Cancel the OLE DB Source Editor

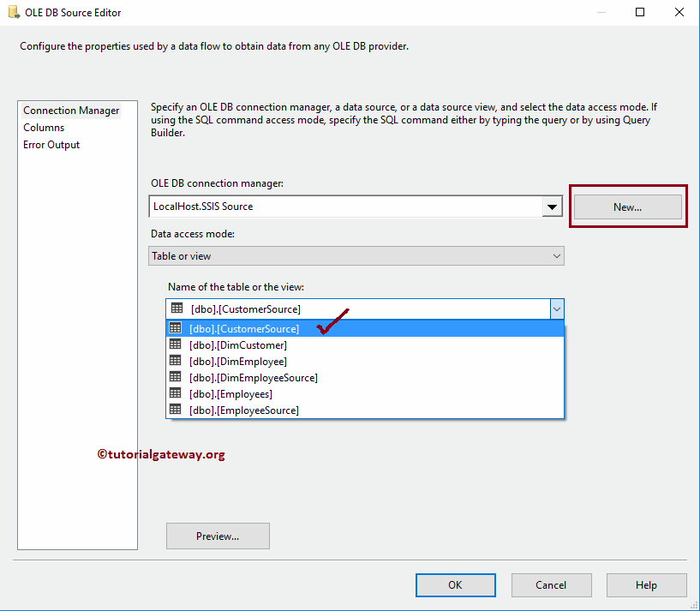(x=551, y=585)
